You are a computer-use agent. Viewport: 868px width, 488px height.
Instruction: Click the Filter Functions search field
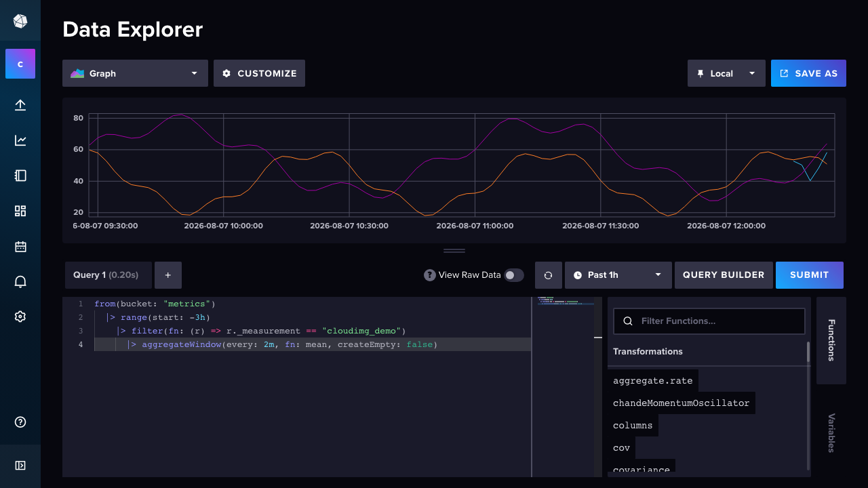pos(709,321)
